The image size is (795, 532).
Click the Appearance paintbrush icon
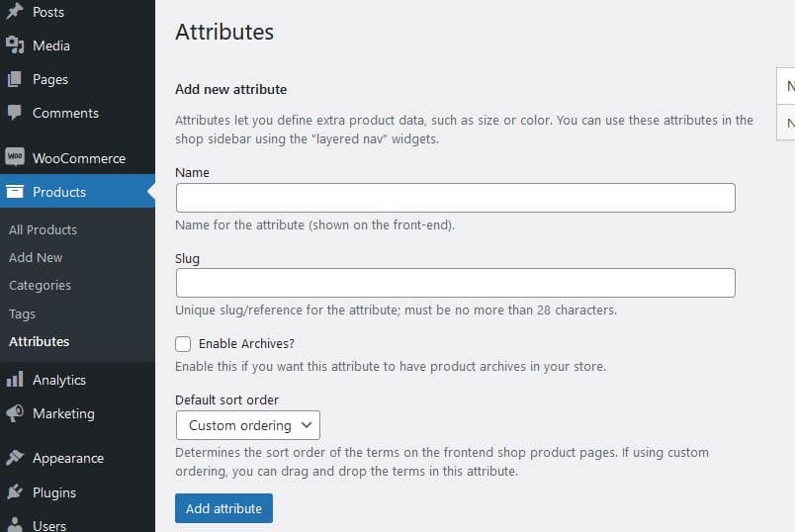15,458
